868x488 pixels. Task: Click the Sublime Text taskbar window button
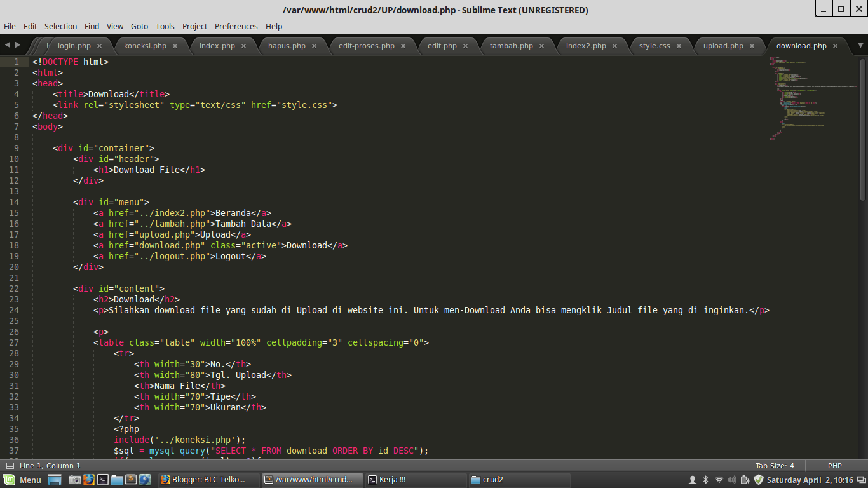point(313,480)
